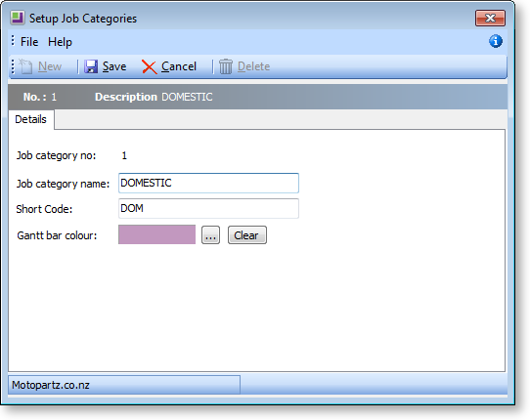530x420 pixels.
Task: Click the Job category name field
Action: point(208,183)
